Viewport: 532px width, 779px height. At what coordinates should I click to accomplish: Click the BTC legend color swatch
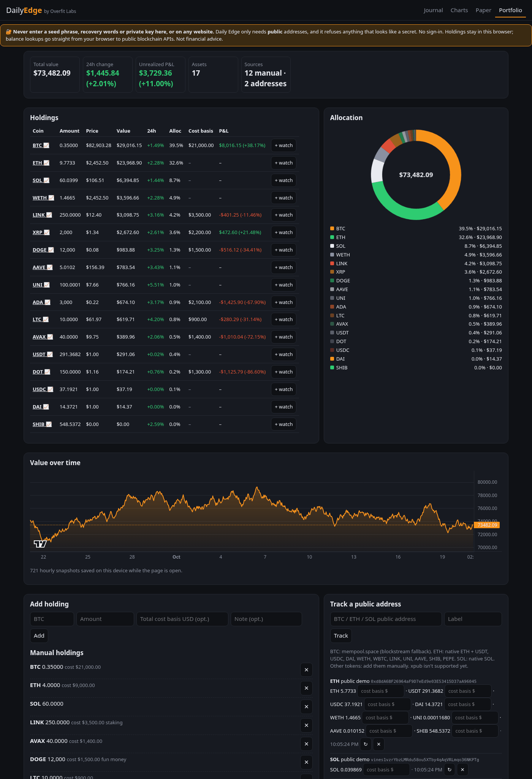pos(332,228)
